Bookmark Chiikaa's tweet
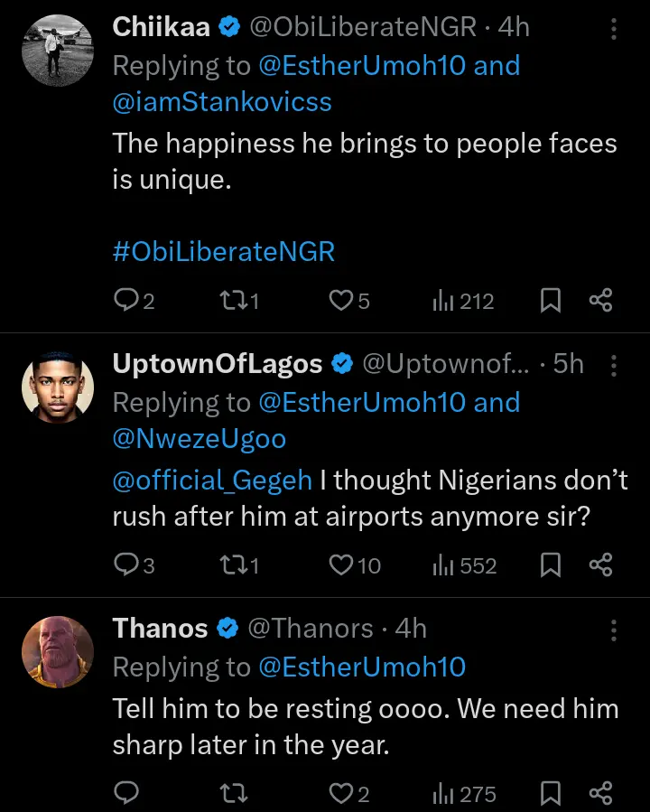This screenshot has width=650, height=812. click(550, 301)
